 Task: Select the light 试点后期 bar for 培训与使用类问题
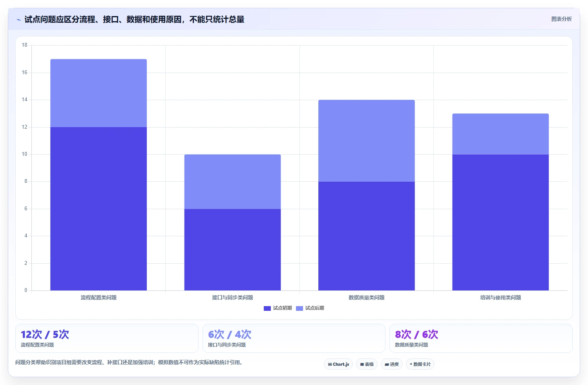(500, 134)
